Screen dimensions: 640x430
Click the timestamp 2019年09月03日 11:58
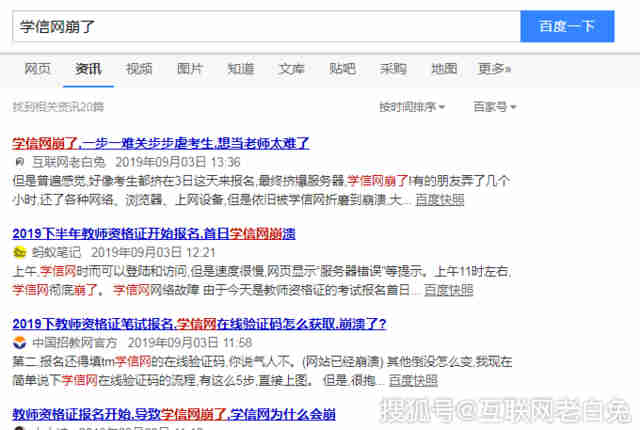[x=190, y=343]
